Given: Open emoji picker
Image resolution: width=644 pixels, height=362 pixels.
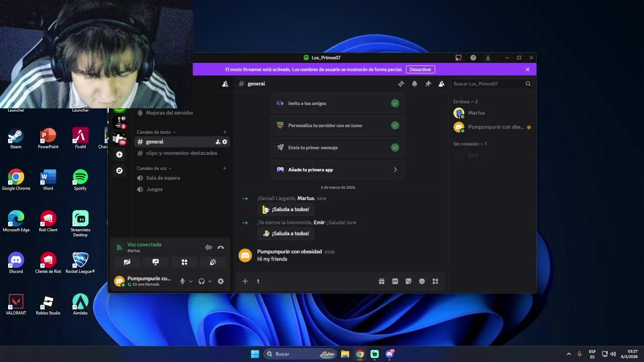Looking at the screenshot, I should [x=422, y=282].
